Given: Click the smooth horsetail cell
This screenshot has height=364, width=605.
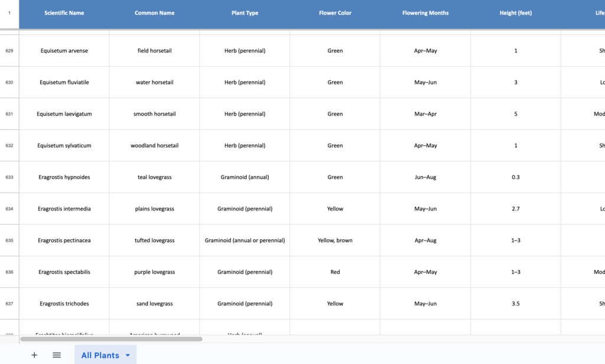Looking at the screenshot, I should coord(154,114).
